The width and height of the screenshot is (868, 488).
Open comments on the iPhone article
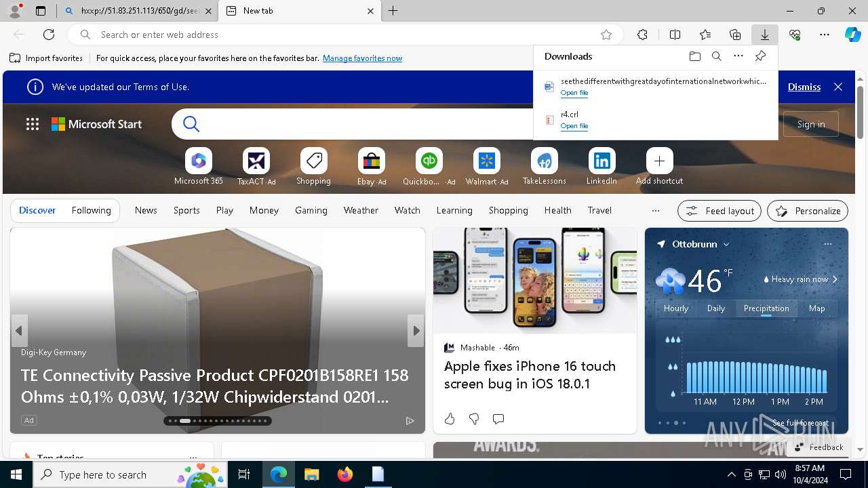click(498, 419)
